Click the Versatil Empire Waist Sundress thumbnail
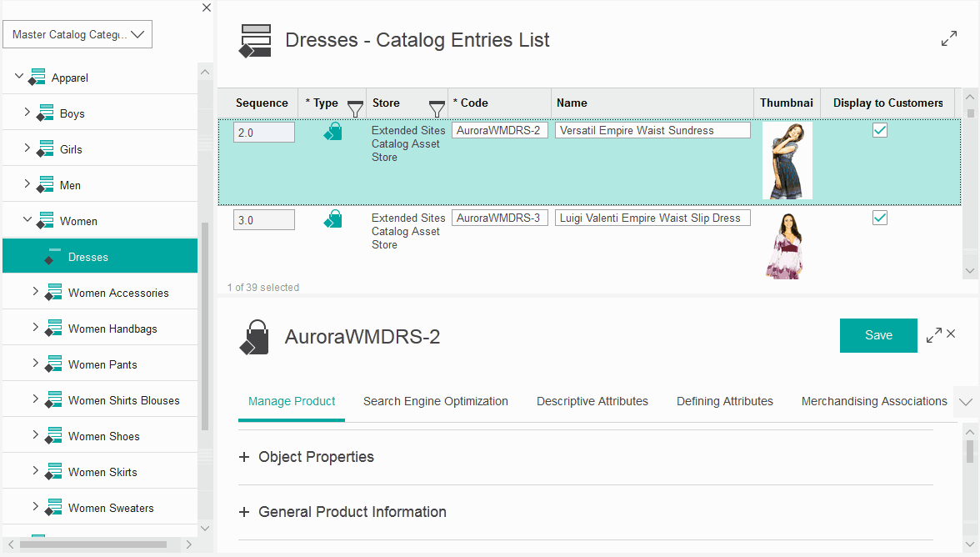Image resolution: width=980 pixels, height=557 pixels. [x=787, y=159]
